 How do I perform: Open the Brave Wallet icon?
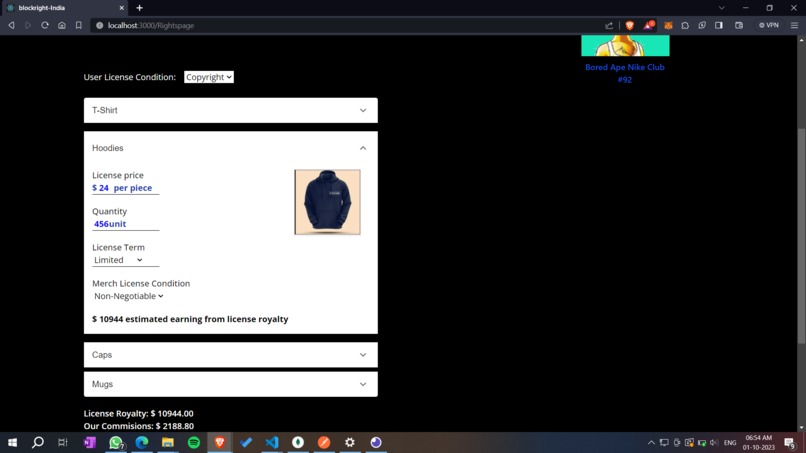(739, 25)
